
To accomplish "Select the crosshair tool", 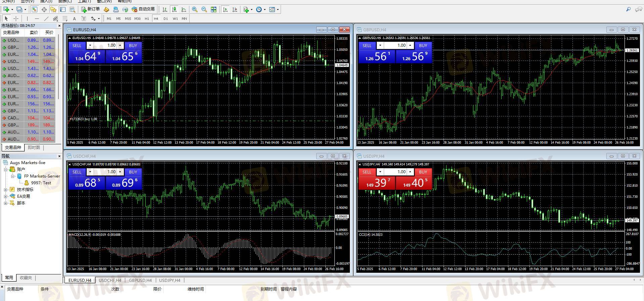I will coord(15,18).
